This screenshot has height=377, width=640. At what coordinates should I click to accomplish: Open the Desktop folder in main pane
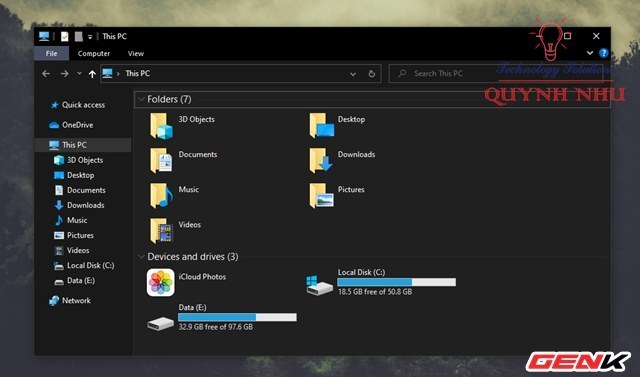click(x=322, y=126)
